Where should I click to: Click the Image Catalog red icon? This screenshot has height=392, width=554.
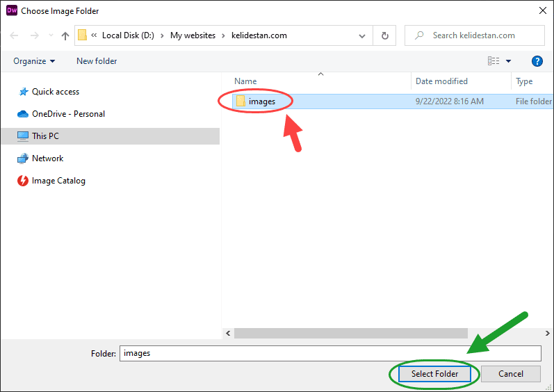(23, 181)
